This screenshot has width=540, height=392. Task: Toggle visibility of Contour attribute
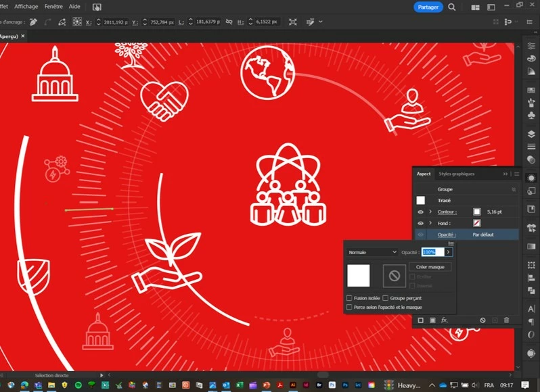pos(420,212)
